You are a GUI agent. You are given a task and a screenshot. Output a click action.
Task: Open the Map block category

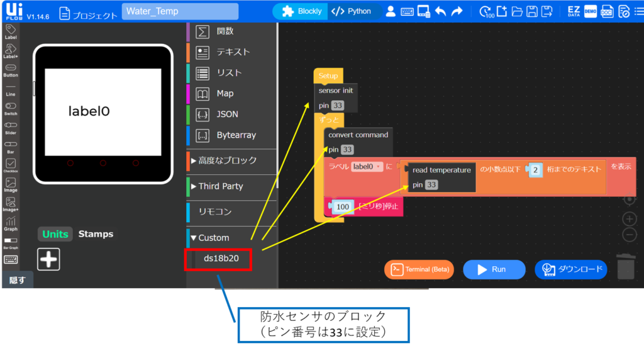coord(232,94)
